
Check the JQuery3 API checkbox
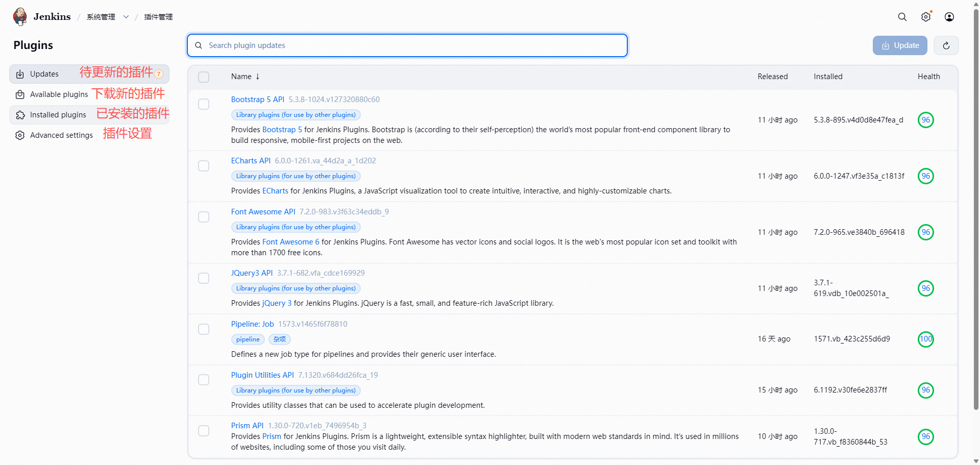coord(204,278)
